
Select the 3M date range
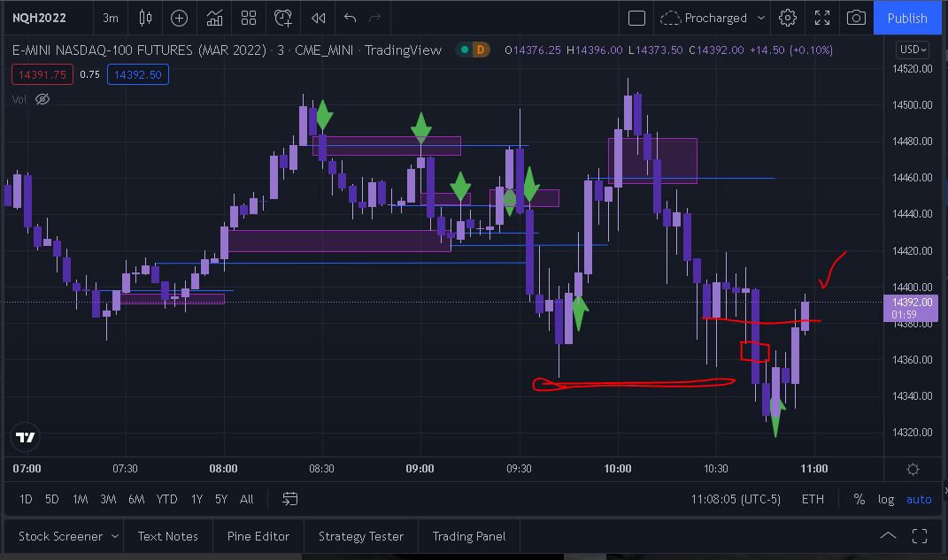(x=108, y=499)
